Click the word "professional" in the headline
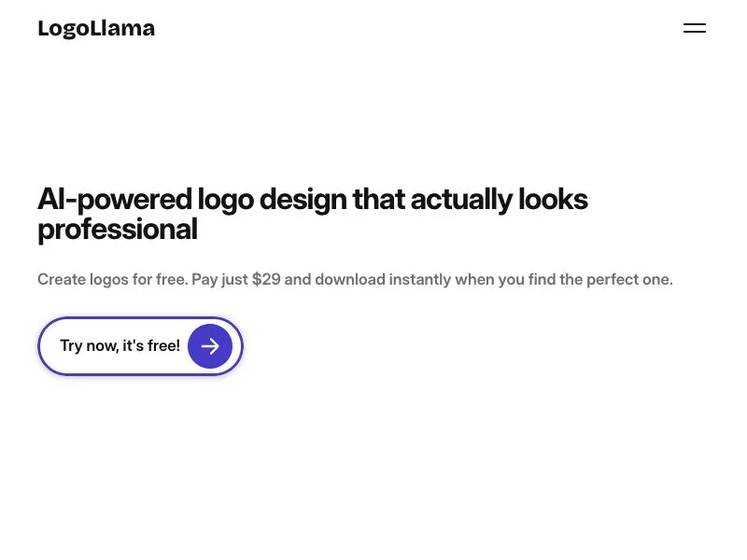This screenshot has width=747, height=560. 118,230
